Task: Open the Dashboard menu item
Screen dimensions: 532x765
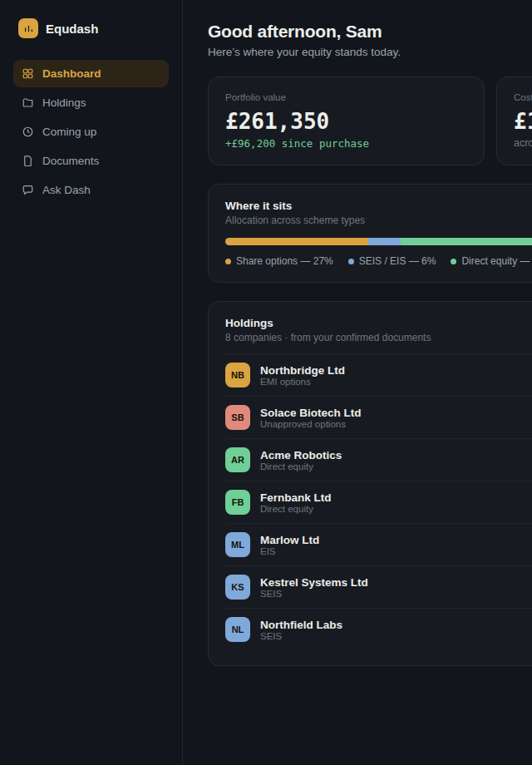Action: [x=91, y=74]
